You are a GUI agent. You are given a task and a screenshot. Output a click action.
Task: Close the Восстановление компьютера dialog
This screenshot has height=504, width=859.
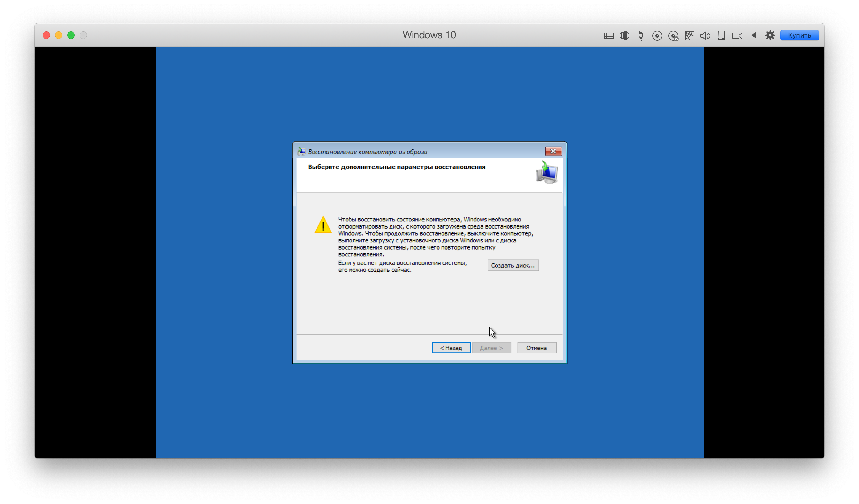tap(553, 151)
